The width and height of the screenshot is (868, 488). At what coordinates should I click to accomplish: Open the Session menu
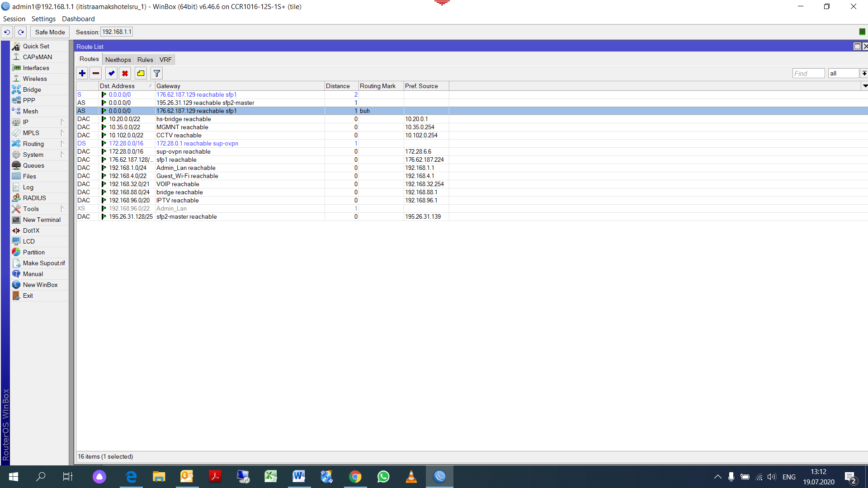click(14, 19)
